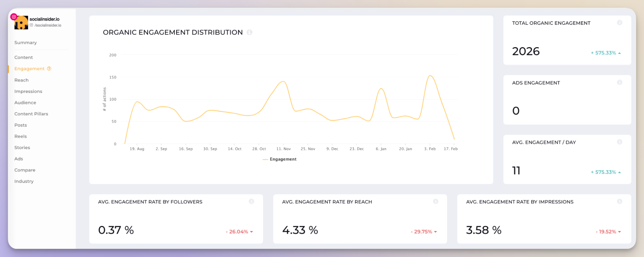The height and width of the screenshot is (257, 644).
Task: Click the 0.37 % engagement rate value
Action: [x=116, y=230]
